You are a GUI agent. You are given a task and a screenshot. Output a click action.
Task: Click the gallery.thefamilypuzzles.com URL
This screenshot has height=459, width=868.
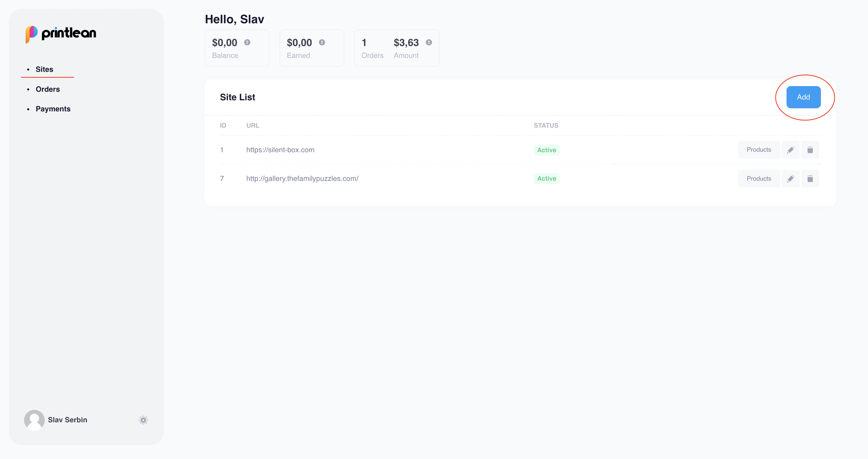[x=302, y=179]
